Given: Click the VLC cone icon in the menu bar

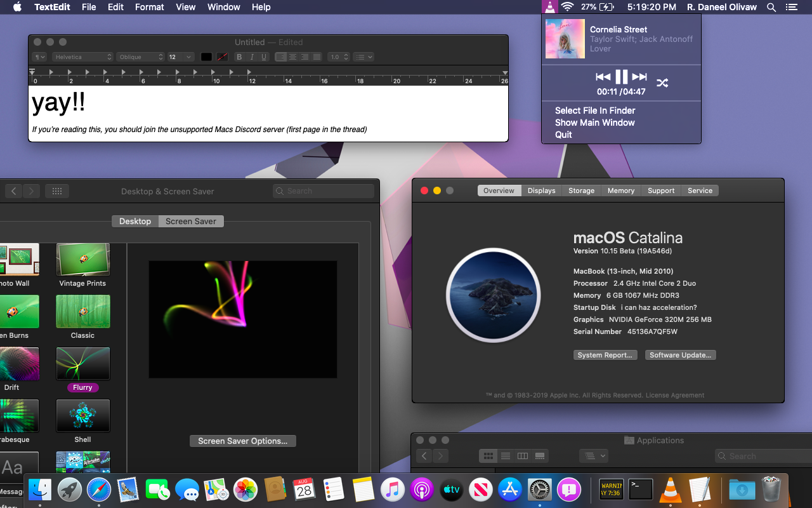Looking at the screenshot, I should tap(549, 7).
